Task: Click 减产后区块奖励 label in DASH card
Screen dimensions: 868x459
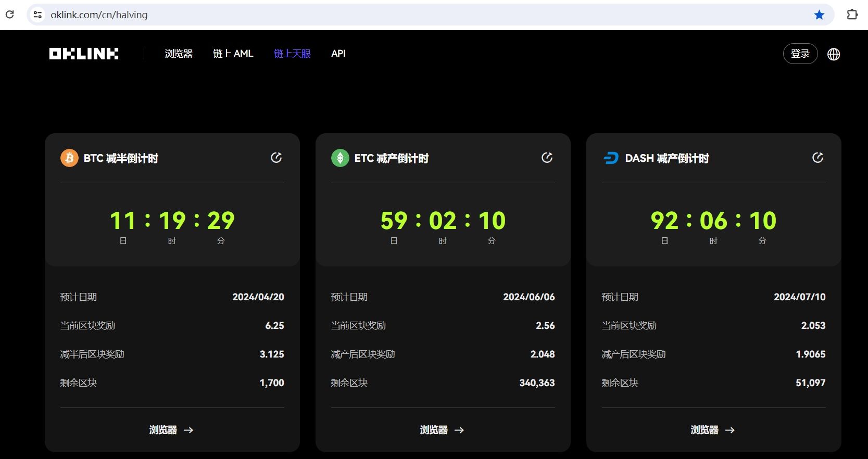Action: tap(634, 354)
